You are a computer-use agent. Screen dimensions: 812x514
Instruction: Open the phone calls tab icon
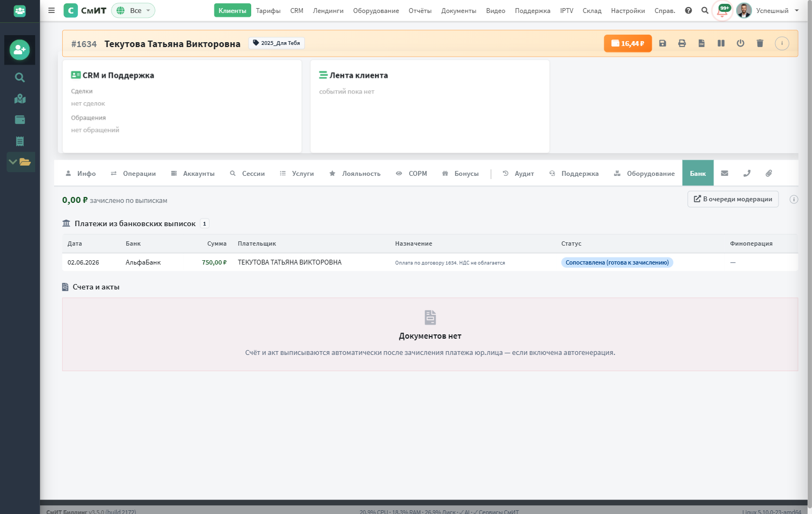coord(747,173)
